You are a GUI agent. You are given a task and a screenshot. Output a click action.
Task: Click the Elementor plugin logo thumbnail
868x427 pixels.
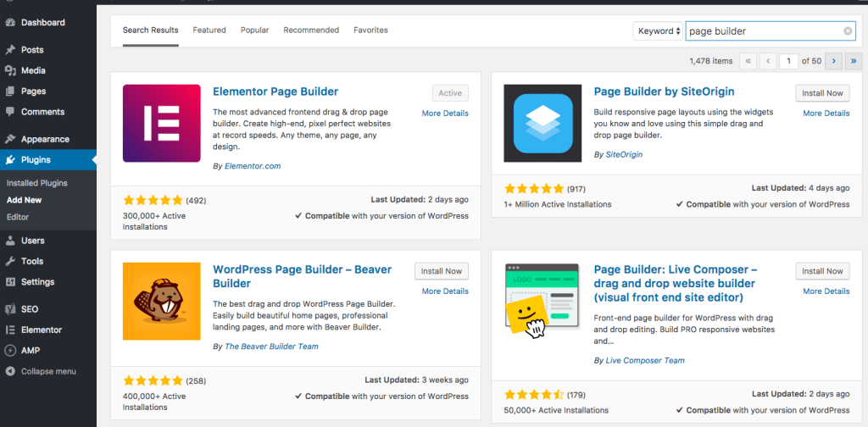(x=162, y=124)
